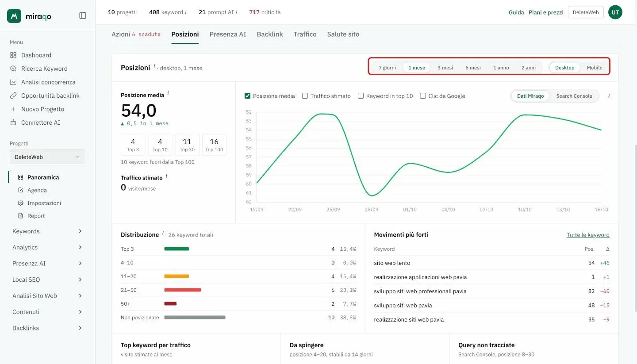This screenshot has height=364, width=637.
Task: Click the gray Non posizionate distribution bar
Action: pyautogui.click(x=195, y=318)
